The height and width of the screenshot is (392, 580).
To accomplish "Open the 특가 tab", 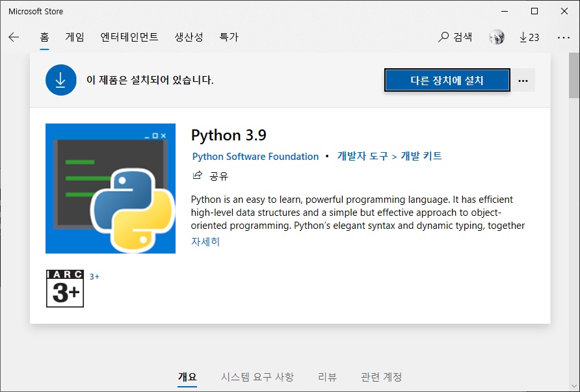I will pos(229,37).
